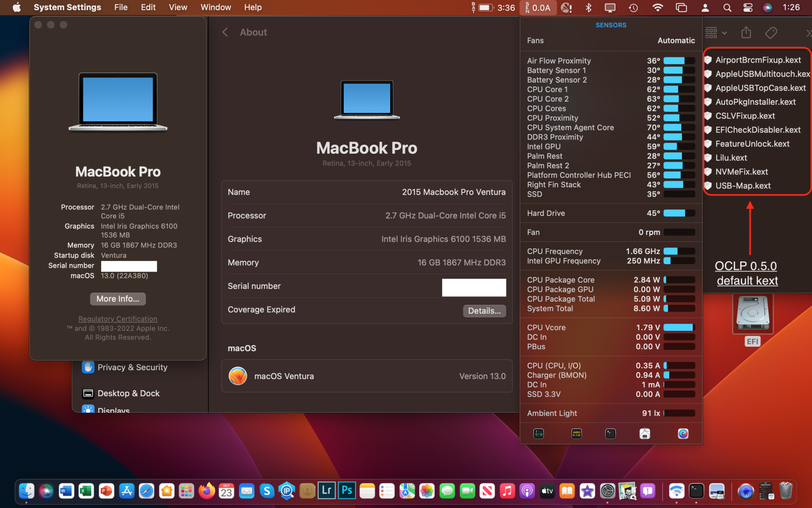Open Control Center from menu bar
Image resolution: width=812 pixels, height=508 pixels.
[747, 7]
